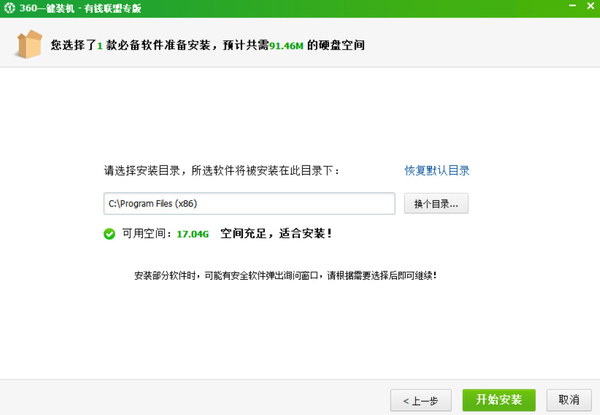Go back with the 上一步 button

pyautogui.click(x=421, y=400)
